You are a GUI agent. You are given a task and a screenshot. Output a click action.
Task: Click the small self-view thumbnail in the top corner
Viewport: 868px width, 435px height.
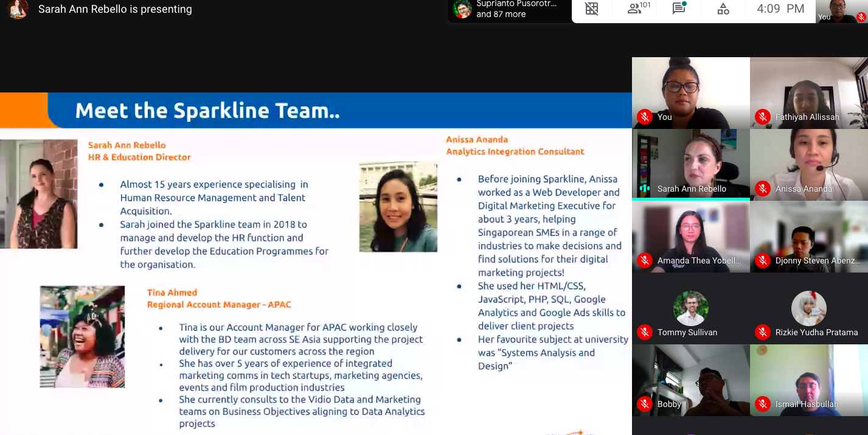842,11
